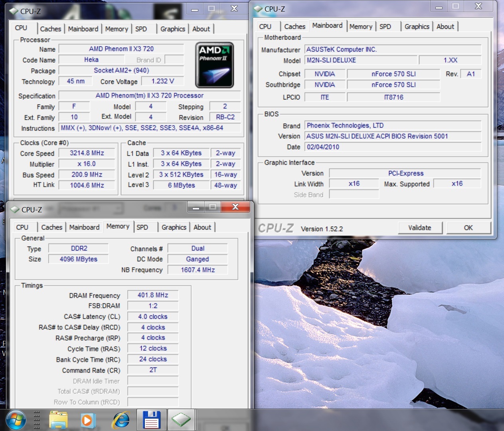Click Channels # Dual value
This screenshot has width=504, height=431.
[x=198, y=248]
